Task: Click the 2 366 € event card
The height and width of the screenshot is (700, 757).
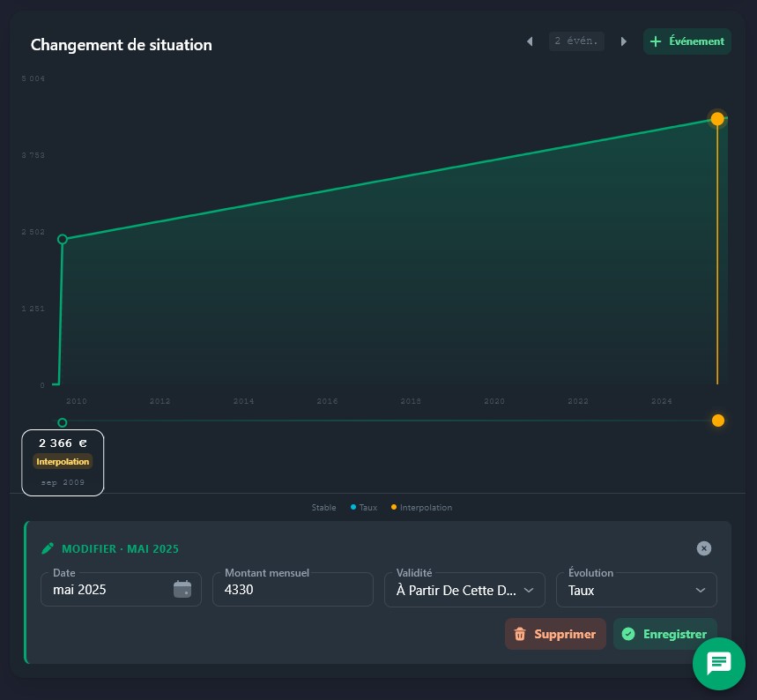Action: click(63, 462)
